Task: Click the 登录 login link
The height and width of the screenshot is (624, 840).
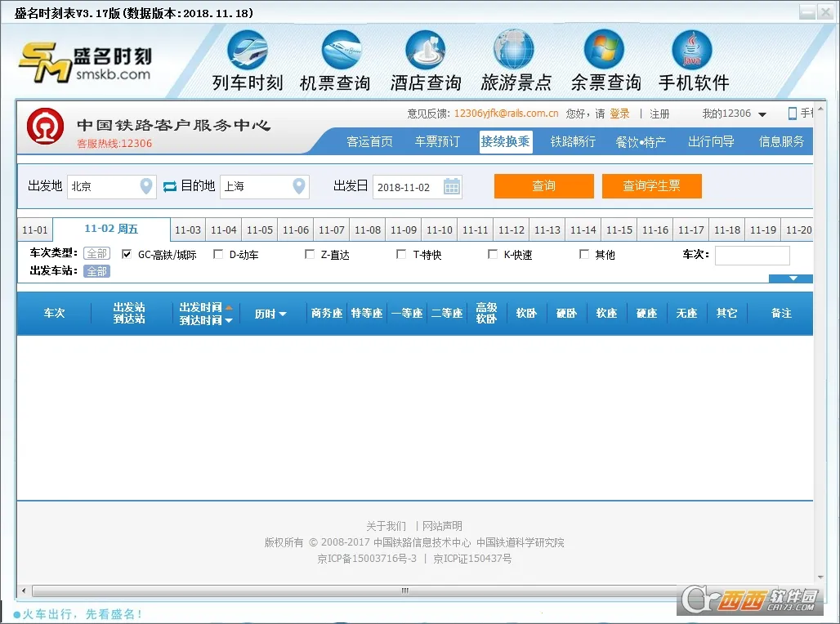Action: click(x=619, y=114)
